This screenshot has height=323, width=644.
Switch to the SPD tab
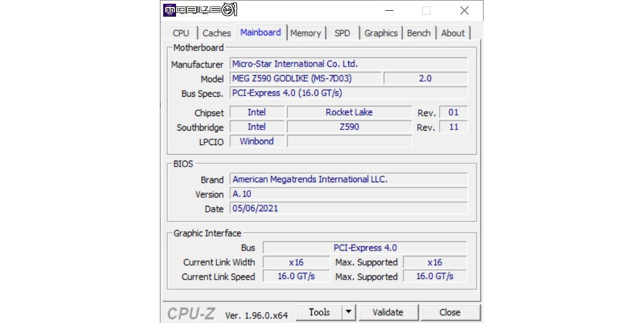click(342, 33)
